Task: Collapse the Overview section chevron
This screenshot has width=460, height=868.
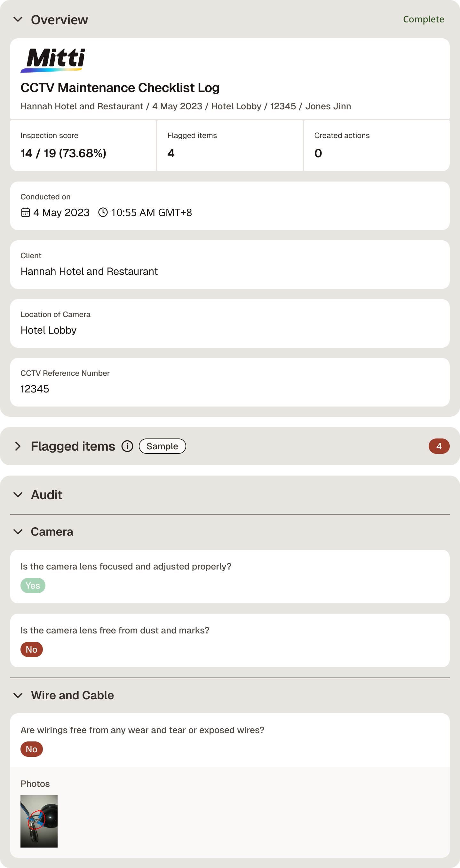Action: click(18, 19)
